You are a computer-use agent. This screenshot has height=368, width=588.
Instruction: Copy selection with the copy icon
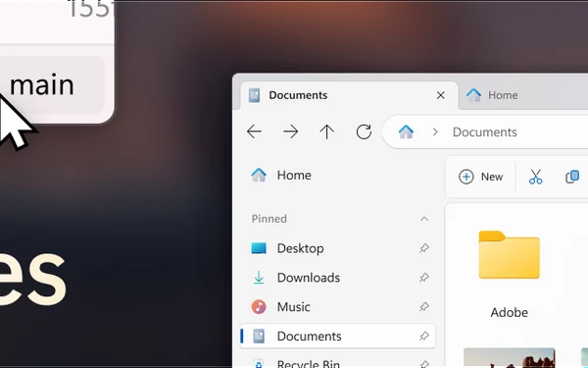coord(572,177)
